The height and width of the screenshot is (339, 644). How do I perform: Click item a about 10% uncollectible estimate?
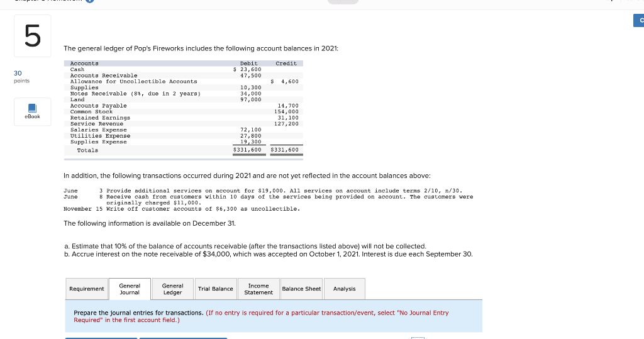pyautogui.click(x=246, y=246)
